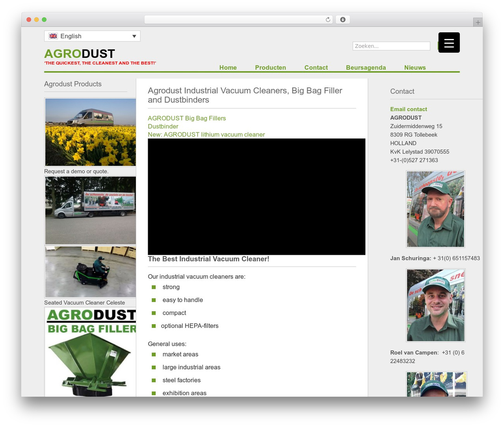The height and width of the screenshot is (427, 504).
Task: Click the language dropdown arrow
Action: click(x=134, y=36)
